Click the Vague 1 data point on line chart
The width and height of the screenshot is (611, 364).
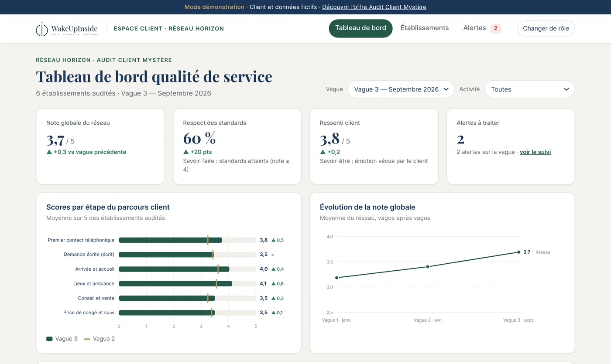click(x=336, y=278)
